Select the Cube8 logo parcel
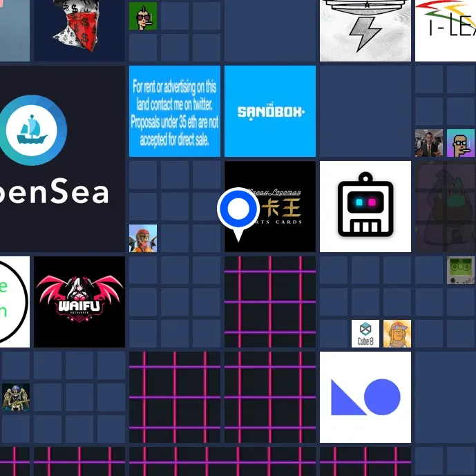This screenshot has width=476, height=476. click(x=365, y=333)
